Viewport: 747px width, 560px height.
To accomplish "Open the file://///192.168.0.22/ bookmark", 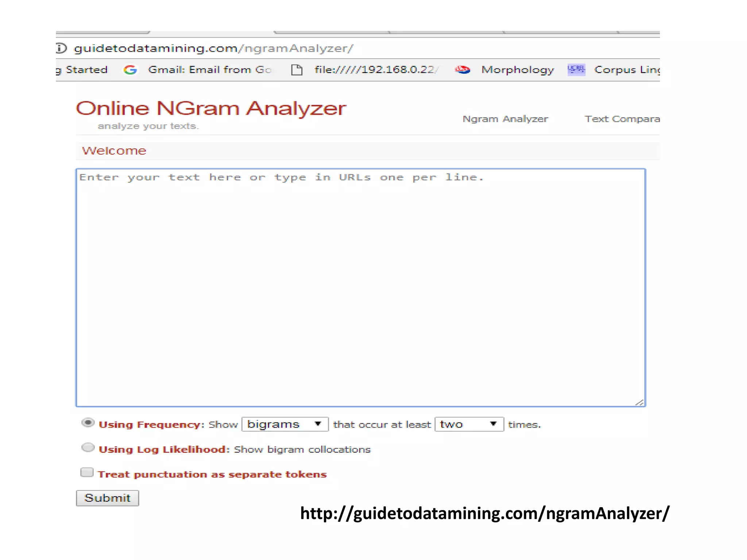I will (376, 70).
